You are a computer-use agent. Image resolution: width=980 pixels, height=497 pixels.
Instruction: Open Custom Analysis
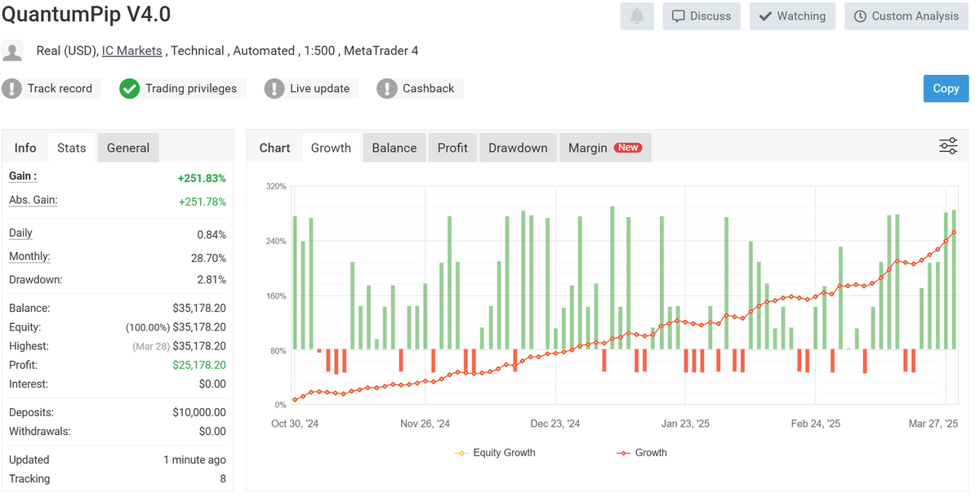[905, 16]
